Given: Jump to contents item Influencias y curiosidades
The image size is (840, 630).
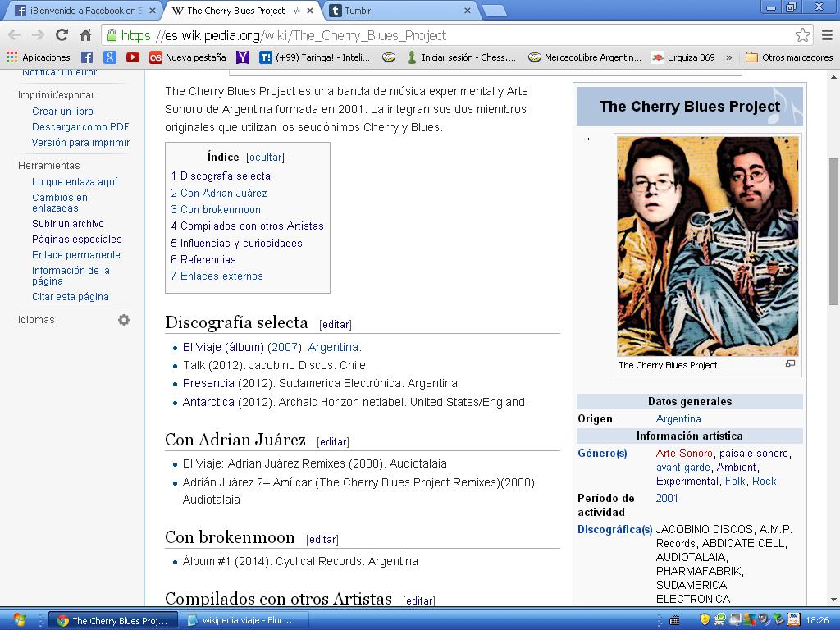Looking at the screenshot, I should point(237,243).
